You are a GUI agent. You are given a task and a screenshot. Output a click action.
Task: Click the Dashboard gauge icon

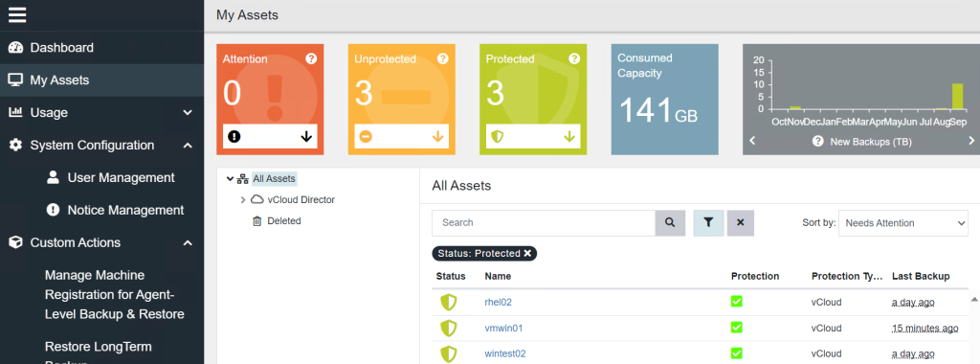click(x=15, y=48)
